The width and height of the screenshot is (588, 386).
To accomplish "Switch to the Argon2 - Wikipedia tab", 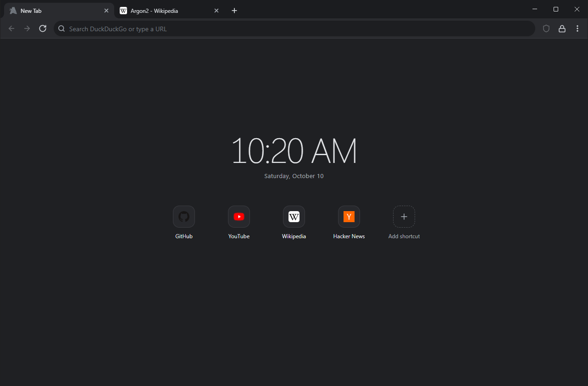I will [x=169, y=11].
